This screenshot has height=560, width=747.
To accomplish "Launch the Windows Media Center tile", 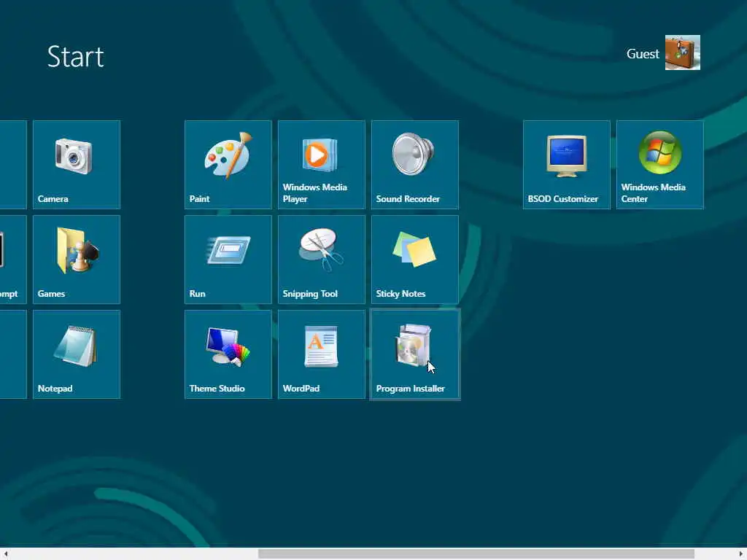I will 659,165.
